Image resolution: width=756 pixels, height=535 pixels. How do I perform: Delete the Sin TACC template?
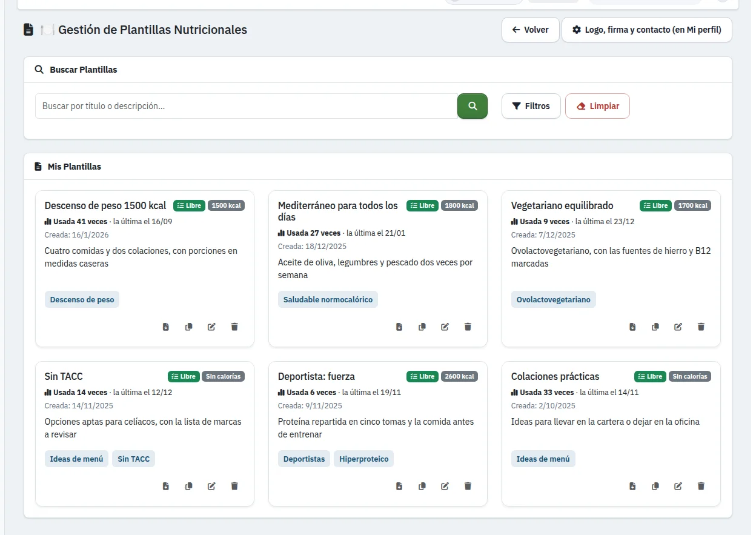[234, 487]
